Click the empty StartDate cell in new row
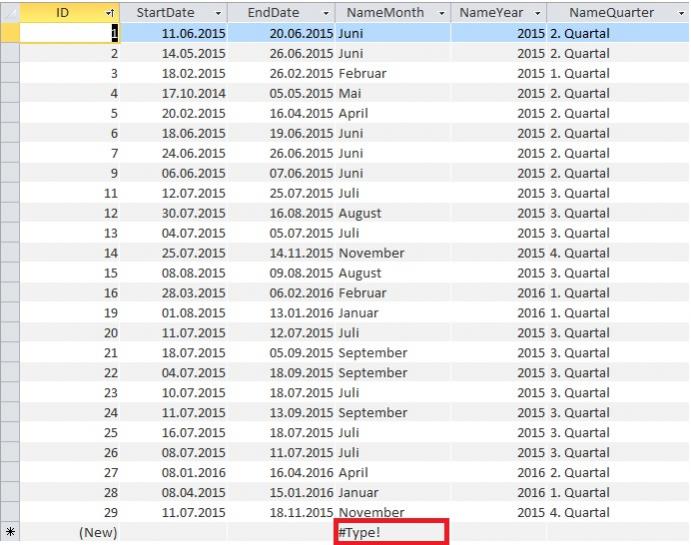This screenshot has width=691, height=545. [x=174, y=532]
